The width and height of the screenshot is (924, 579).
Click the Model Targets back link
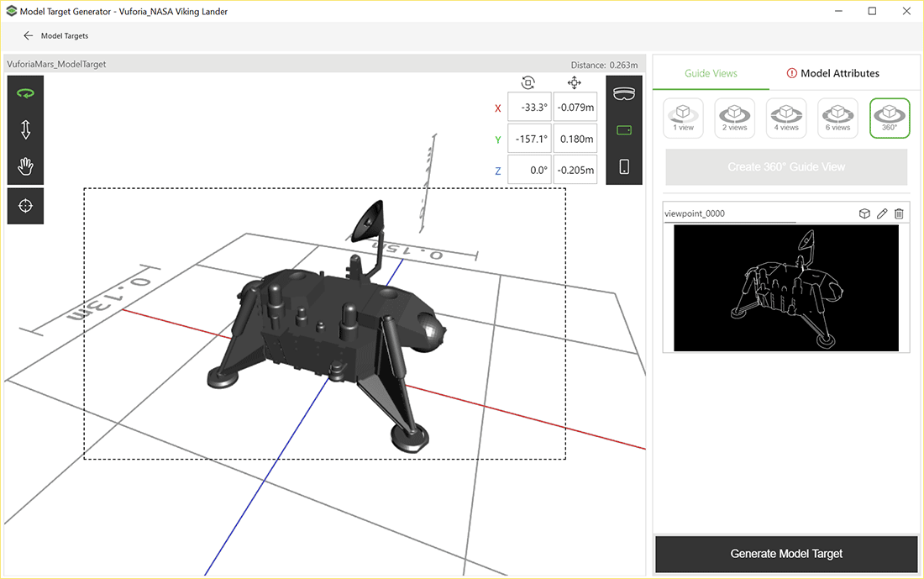pyautogui.click(x=64, y=36)
